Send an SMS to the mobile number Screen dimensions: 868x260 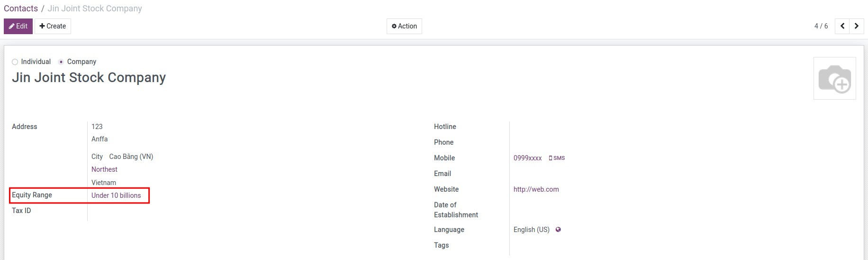[557, 158]
